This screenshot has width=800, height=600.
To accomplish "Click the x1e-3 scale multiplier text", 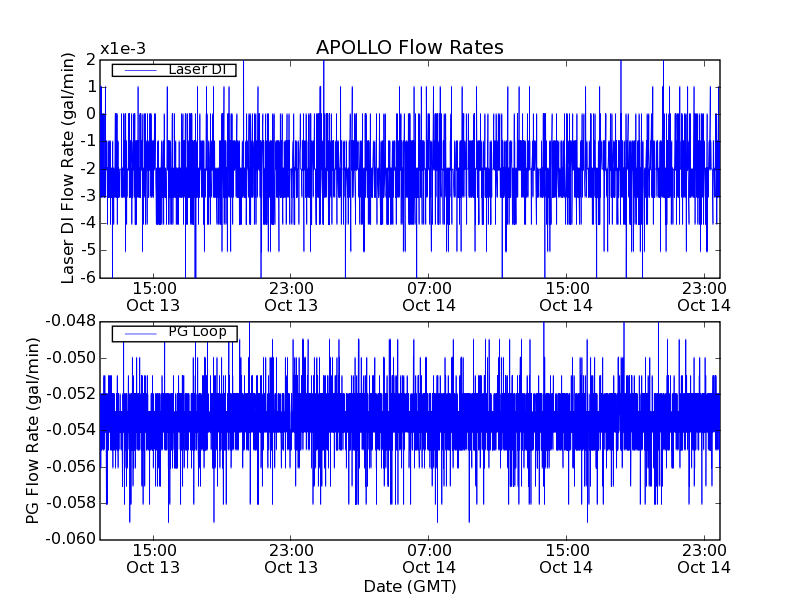I will [x=123, y=49].
